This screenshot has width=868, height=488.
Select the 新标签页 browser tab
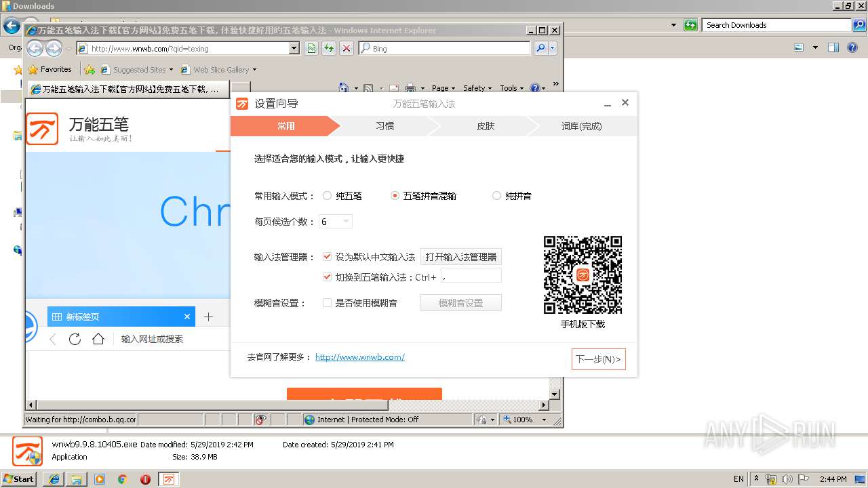click(121, 317)
